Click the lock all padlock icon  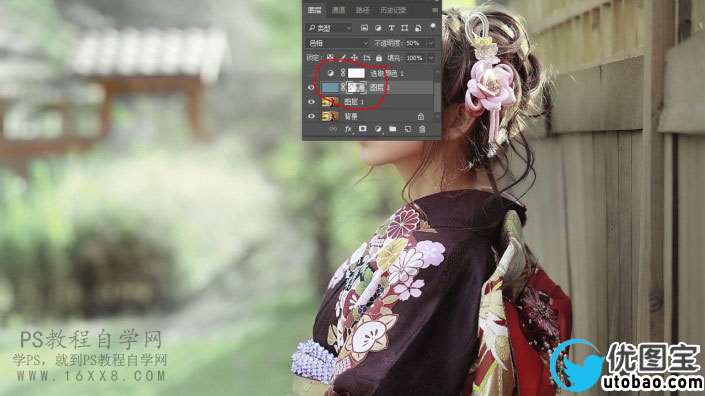(379, 58)
